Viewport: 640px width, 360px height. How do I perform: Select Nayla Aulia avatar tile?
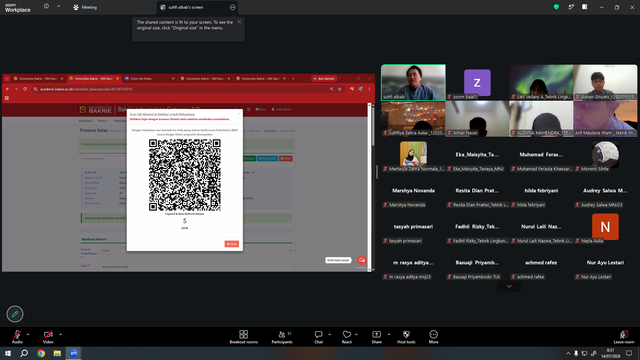605,227
